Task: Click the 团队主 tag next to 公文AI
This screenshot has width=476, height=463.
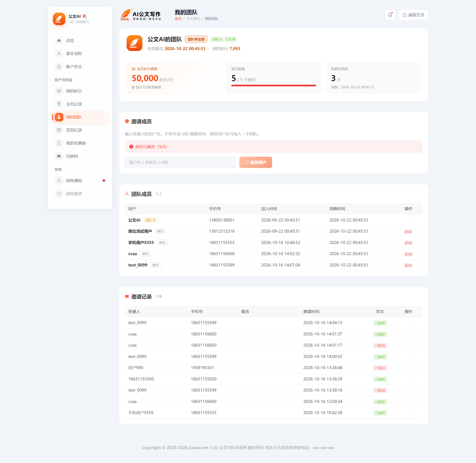Action: [151, 220]
